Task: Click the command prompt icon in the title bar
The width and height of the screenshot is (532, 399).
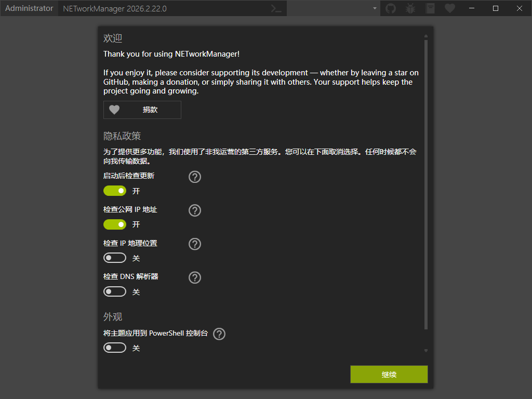Action: (276, 8)
